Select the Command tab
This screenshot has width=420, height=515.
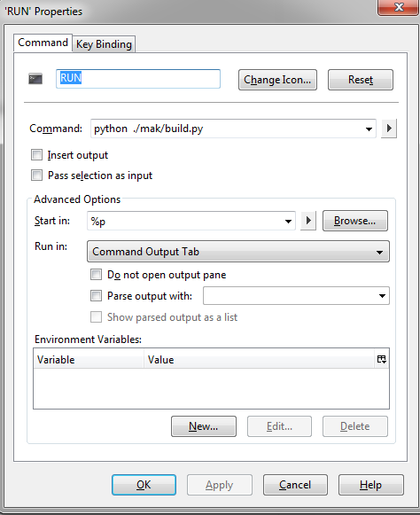43,43
